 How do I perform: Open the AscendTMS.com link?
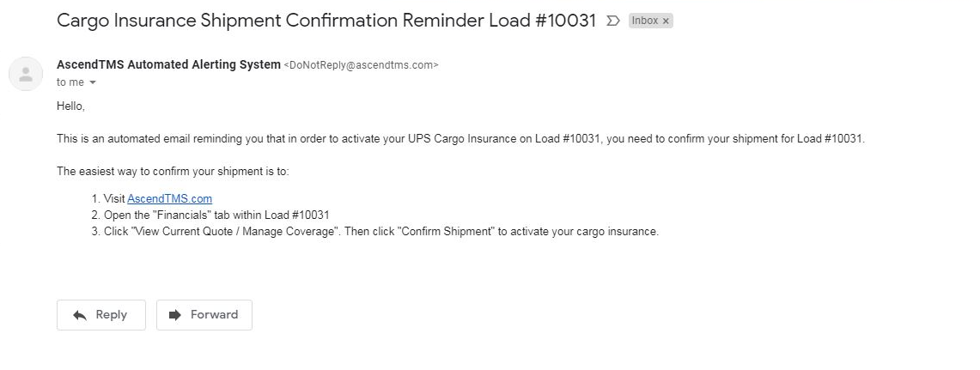[x=169, y=198]
